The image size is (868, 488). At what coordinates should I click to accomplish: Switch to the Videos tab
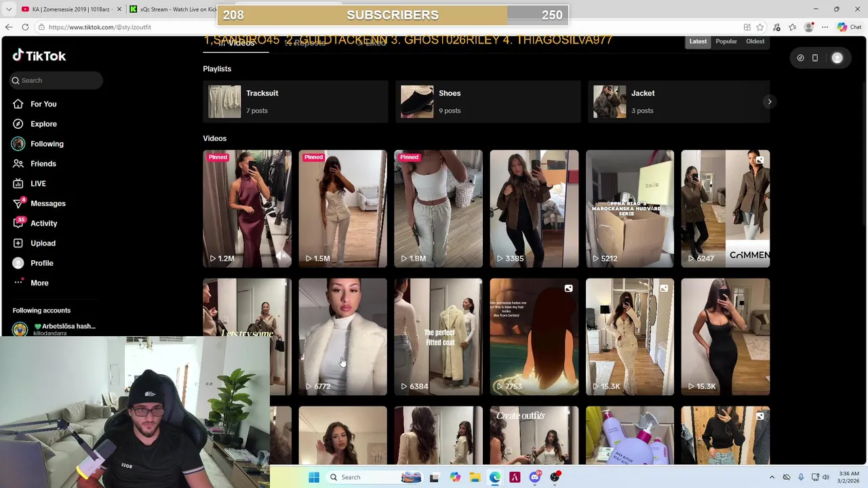click(x=236, y=43)
